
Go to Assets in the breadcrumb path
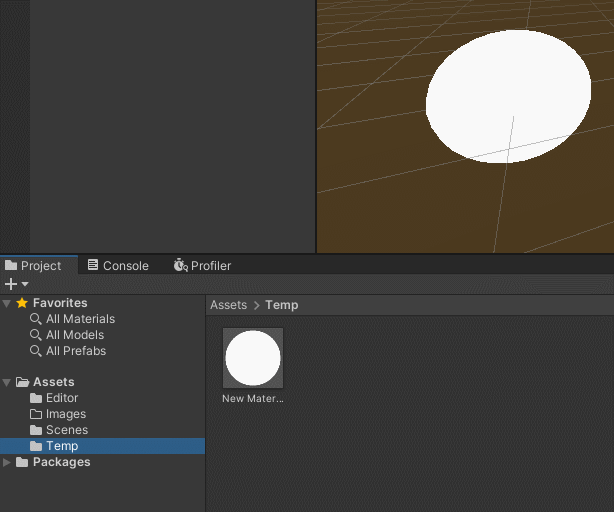pyautogui.click(x=228, y=305)
